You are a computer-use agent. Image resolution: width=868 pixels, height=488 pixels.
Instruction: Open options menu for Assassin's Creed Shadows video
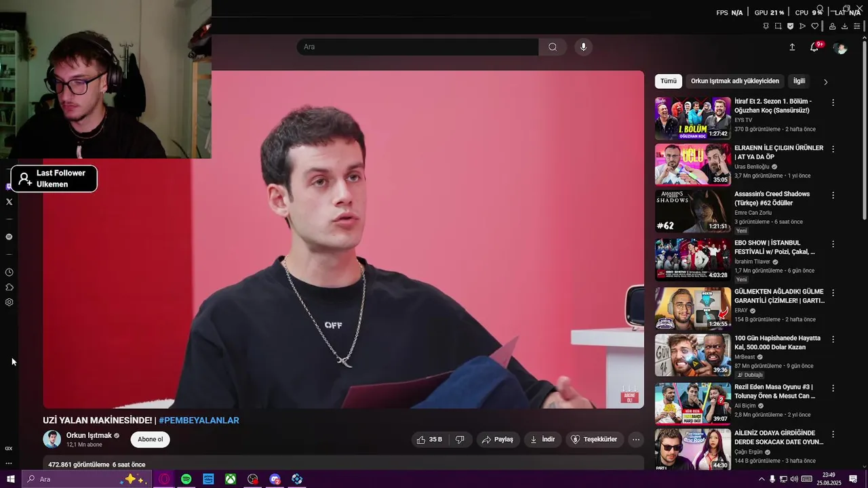833,195
